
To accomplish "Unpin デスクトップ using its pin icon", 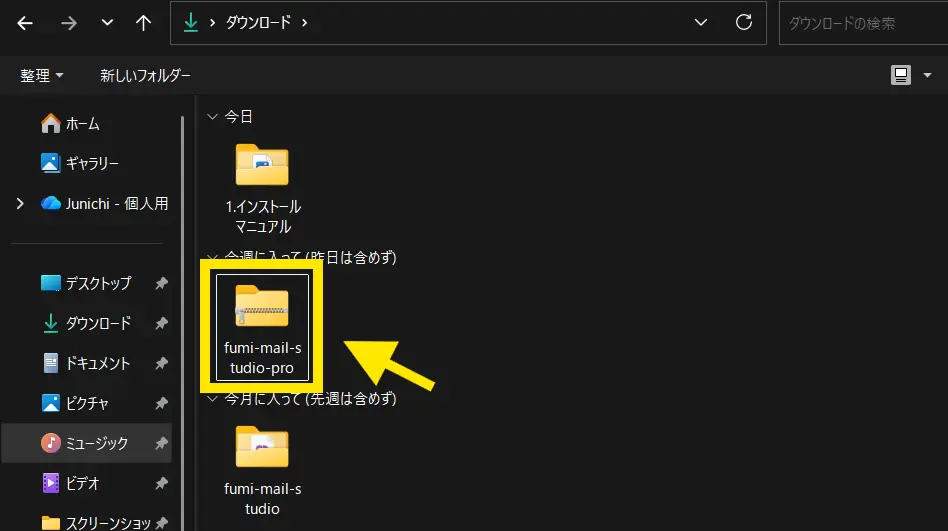I will (161, 284).
